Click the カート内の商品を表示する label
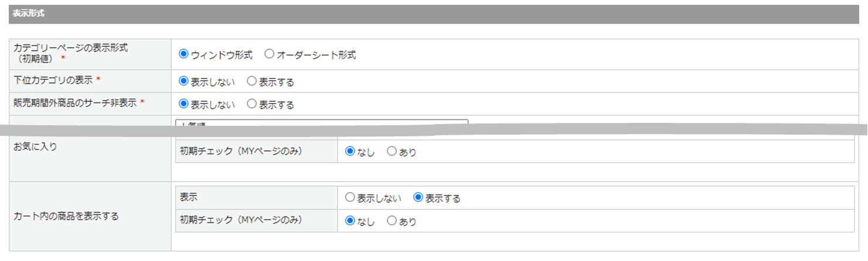The image size is (868, 261). pos(66,216)
